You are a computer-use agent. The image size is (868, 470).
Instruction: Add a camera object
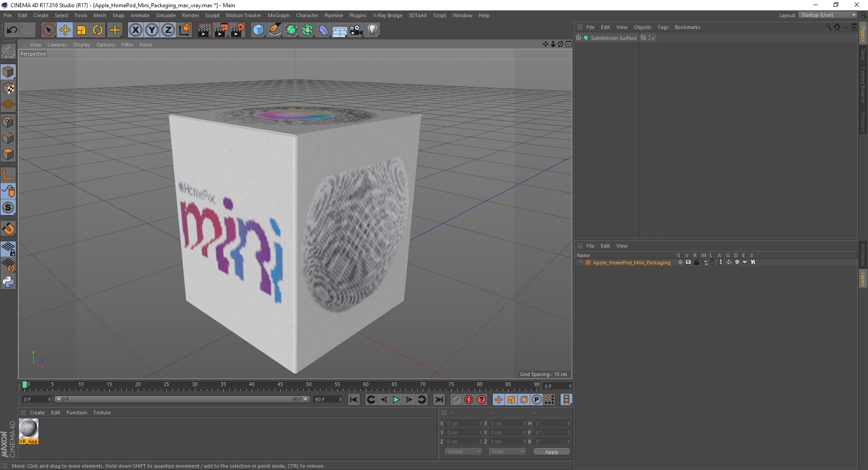point(356,30)
